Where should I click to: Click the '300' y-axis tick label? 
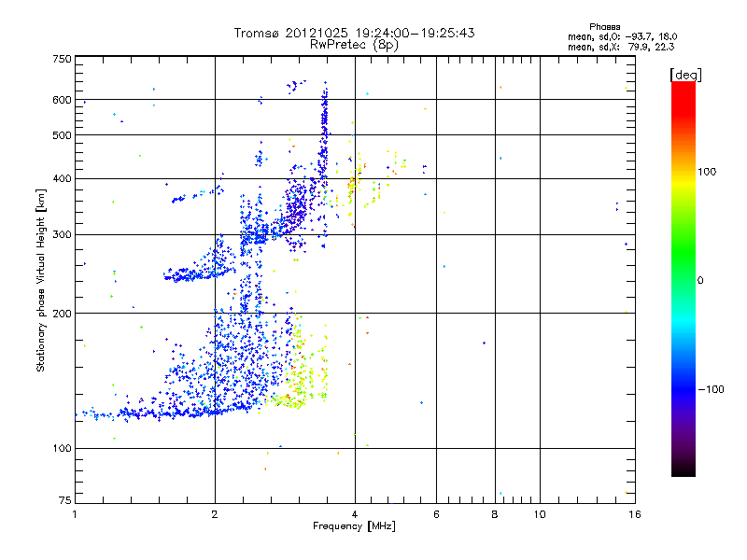63,235
